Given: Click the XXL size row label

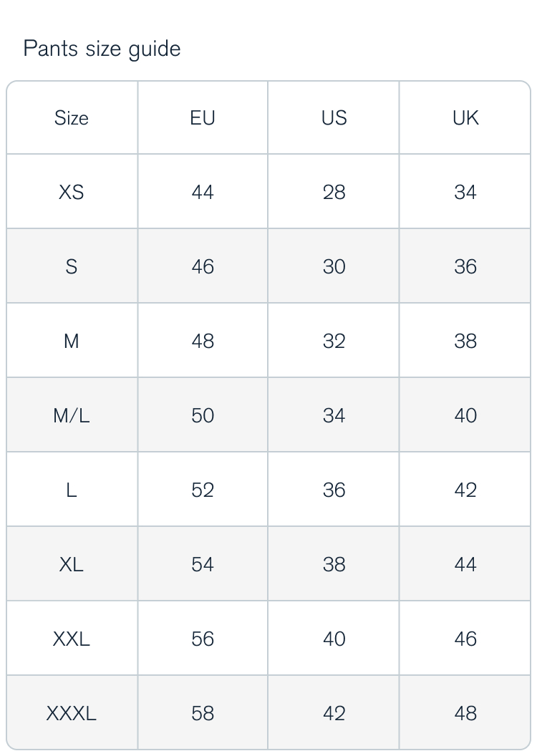Looking at the screenshot, I should click(72, 639).
